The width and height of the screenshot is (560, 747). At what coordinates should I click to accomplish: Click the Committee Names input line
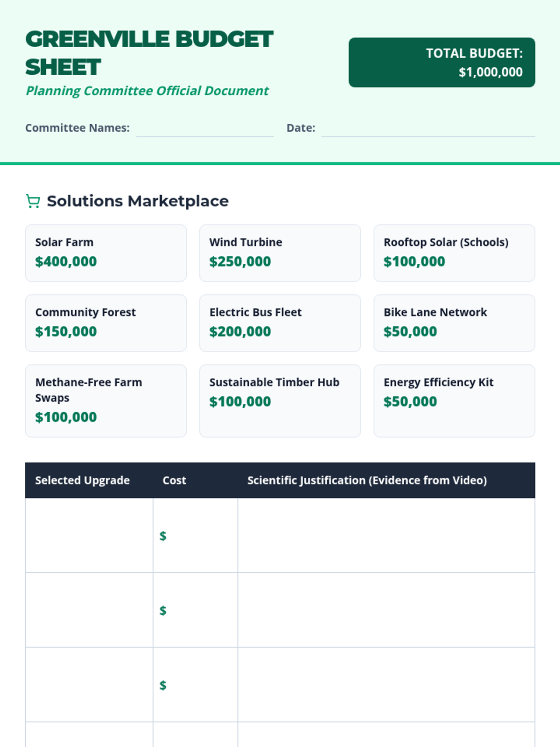pyautogui.click(x=205, y=129)
